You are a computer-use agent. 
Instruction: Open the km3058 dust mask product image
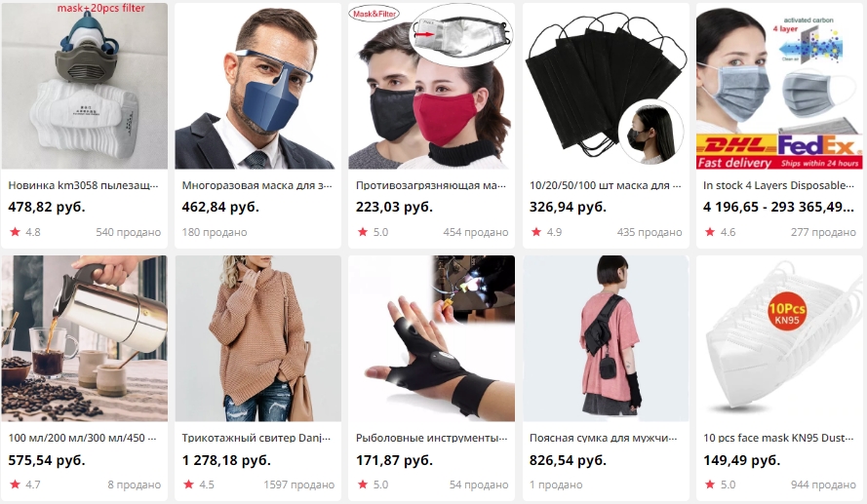tap(84, 86)
